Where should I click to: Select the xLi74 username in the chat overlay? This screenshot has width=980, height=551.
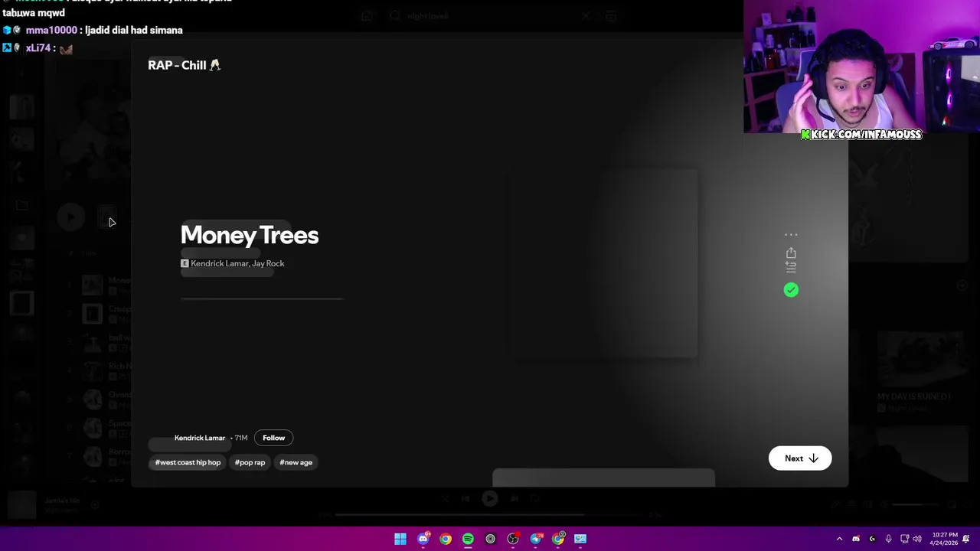pyautogui.click(x=38, y=47)
